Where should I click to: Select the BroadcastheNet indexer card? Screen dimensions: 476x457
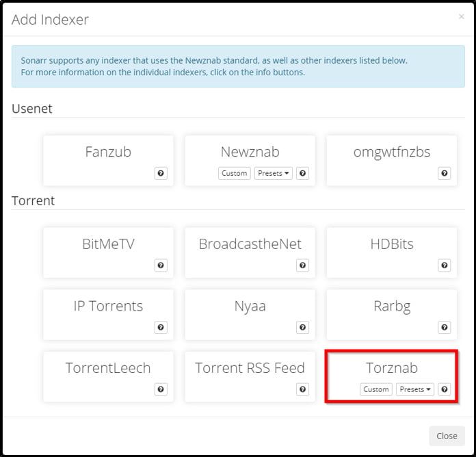(250, 252)
